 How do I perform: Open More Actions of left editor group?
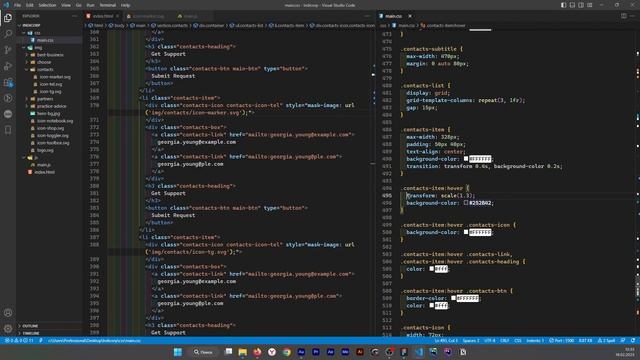tap(367, 16)
